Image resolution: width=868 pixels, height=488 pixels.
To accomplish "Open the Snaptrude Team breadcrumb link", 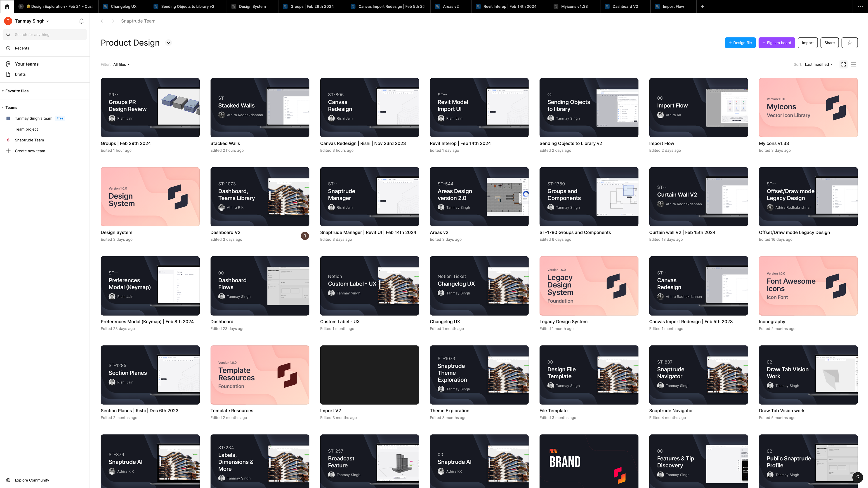I will click(138, 21).
